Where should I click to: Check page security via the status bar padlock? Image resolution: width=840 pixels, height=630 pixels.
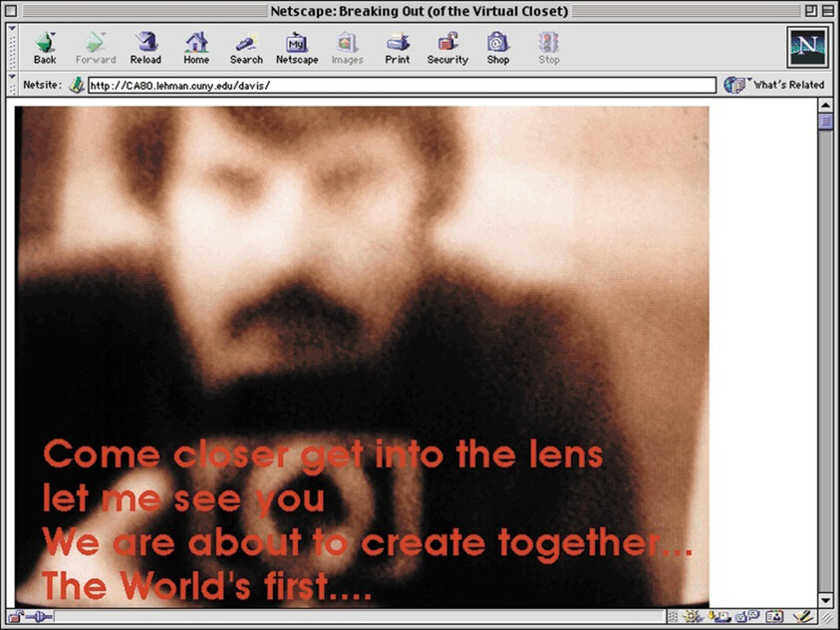pos(13,616)
